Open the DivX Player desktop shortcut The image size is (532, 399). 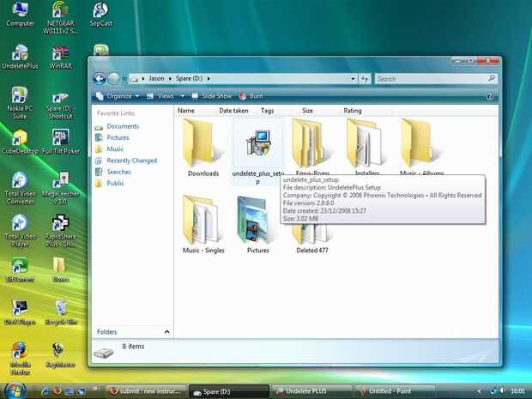20,312
